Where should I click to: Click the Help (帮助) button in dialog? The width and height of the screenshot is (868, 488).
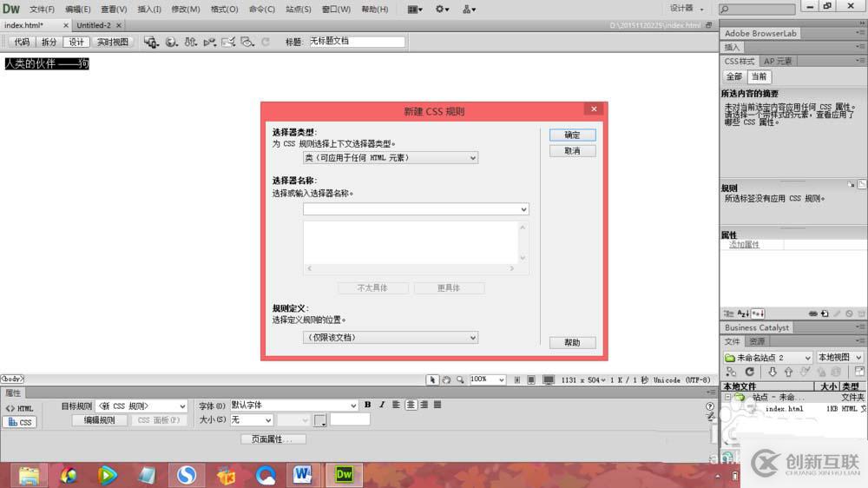coord(572,342)
